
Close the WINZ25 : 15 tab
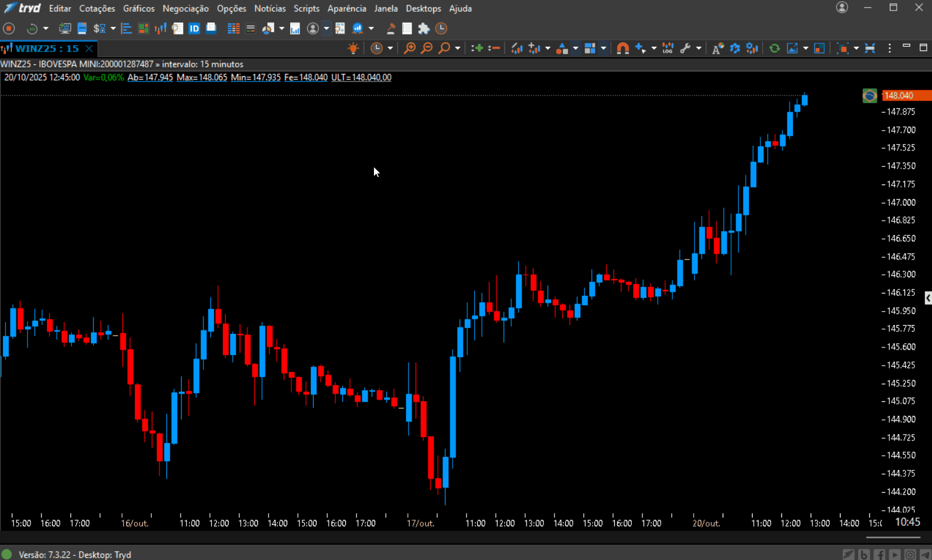tap(89, 49)
